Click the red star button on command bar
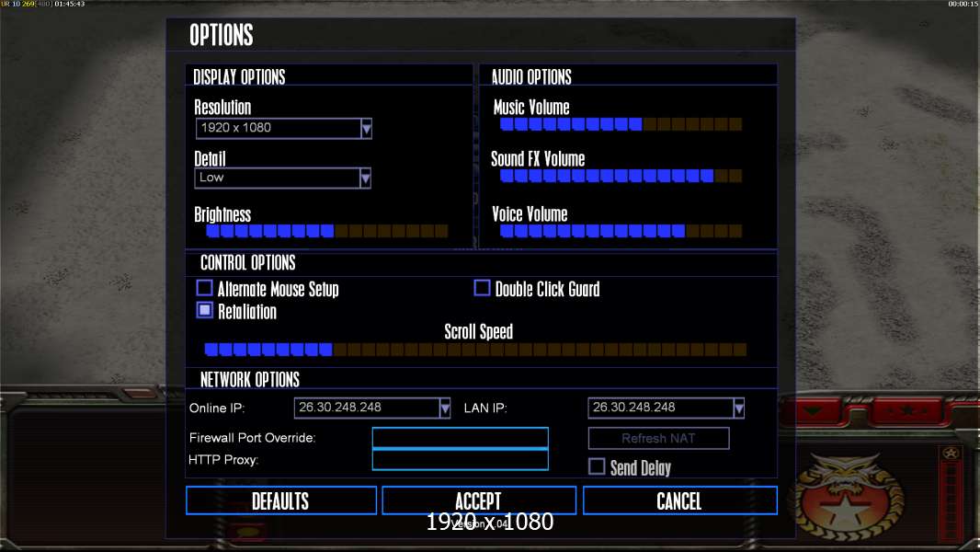Viewport: 980px width, 552px height. coord(907,410)
